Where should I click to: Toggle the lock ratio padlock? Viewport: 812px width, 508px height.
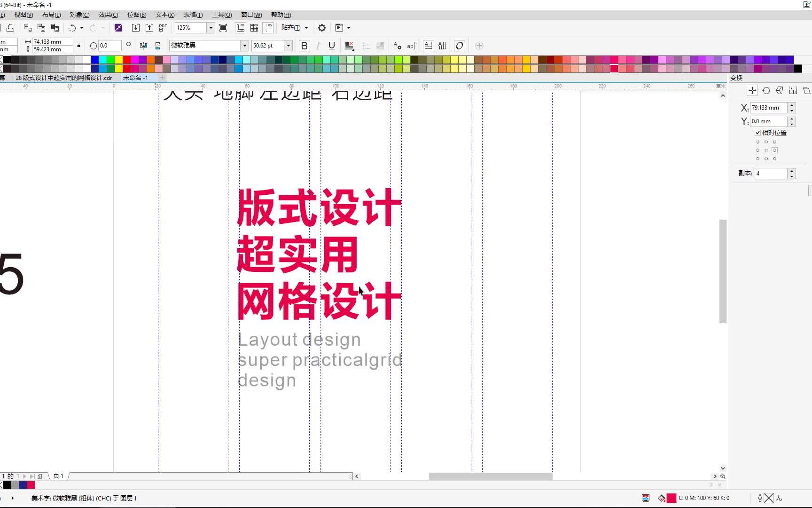(78, 46)
